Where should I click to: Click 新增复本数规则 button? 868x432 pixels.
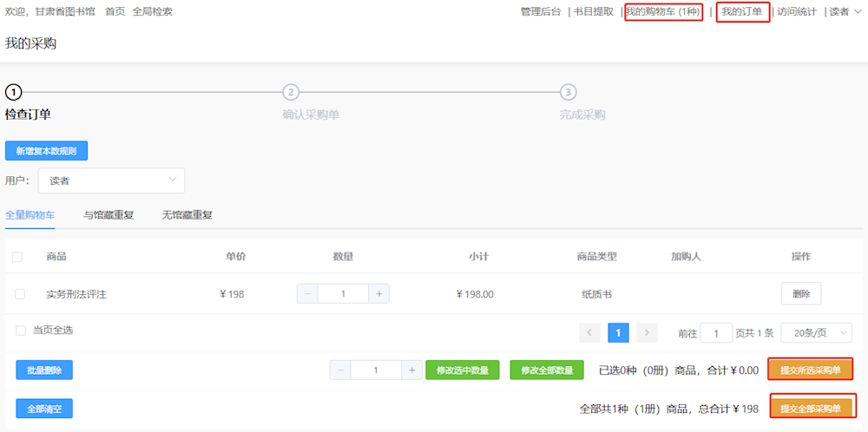point(47,150)
